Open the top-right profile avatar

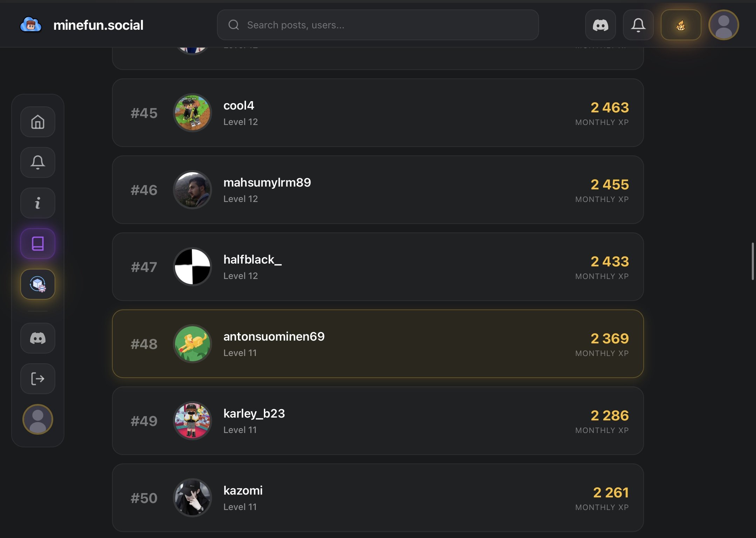[723, 25]
